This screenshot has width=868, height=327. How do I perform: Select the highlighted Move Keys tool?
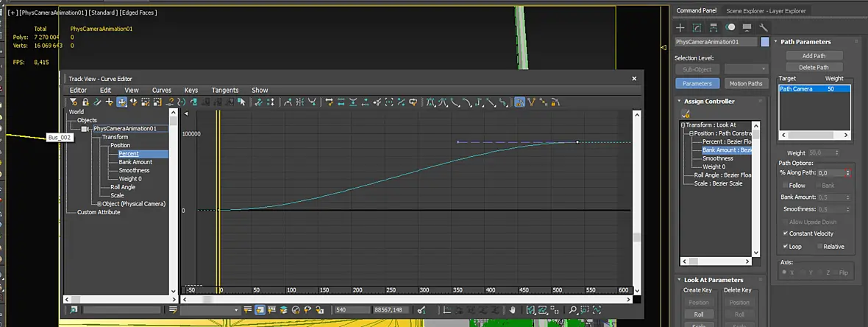coord(122,102)
